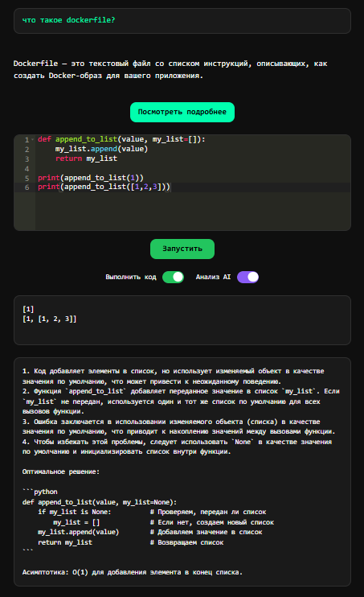Click empty area of code editor below line 6
The image size is (364, 597).
[193, 212]
